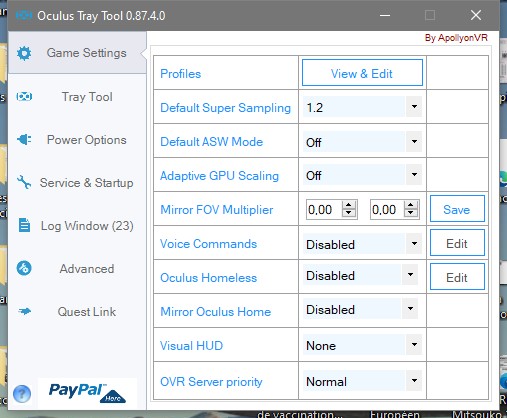
Task: Expand the Visual HUD dropdown
Action: click(414, 344)
